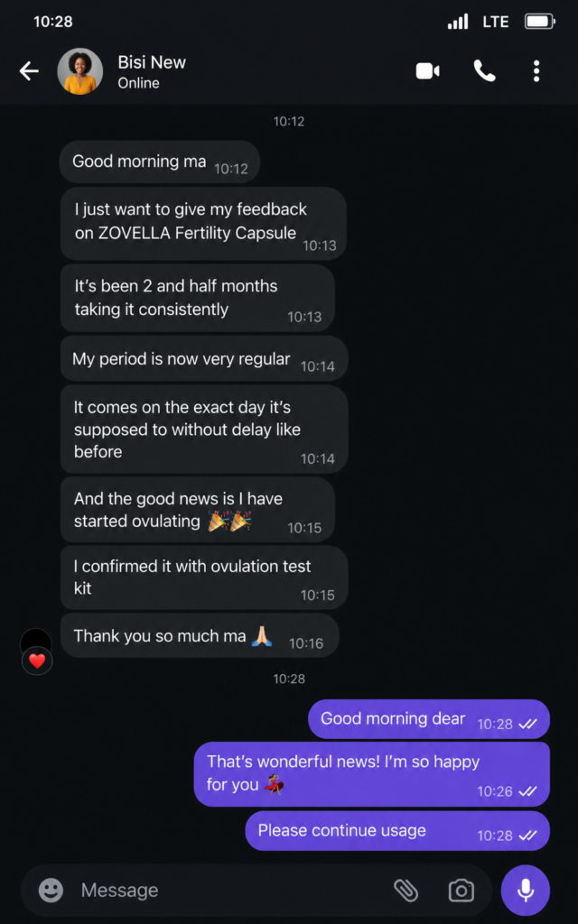
Task: Tap the purple microphone record button
Action: tap(525, 890)
